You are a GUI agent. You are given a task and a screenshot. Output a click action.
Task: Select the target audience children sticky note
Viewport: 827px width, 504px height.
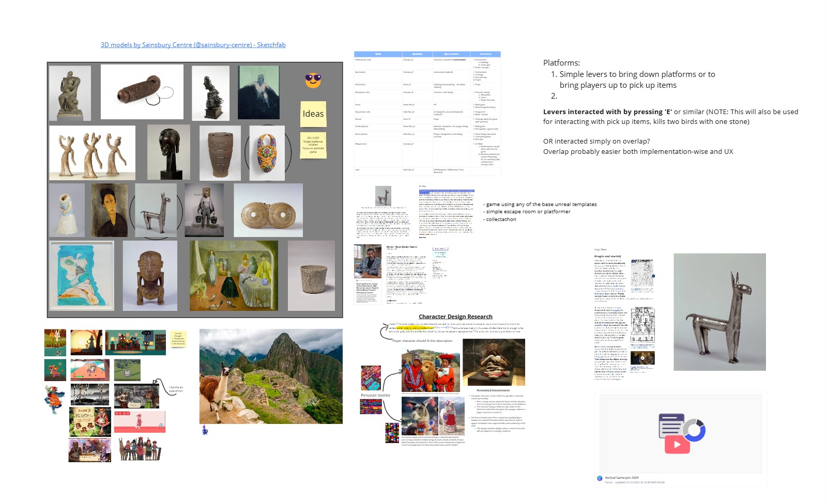click(x=313, y=145)
